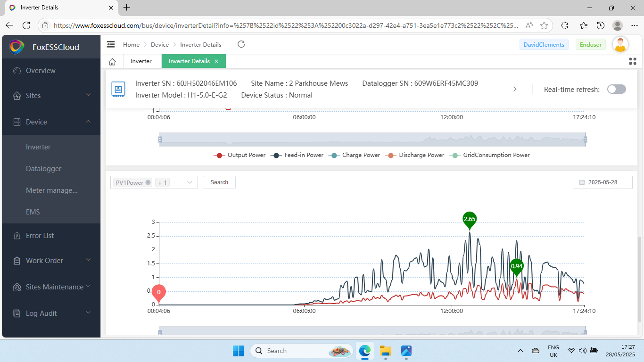The width and height of the screenshot is (644, 362).
Task: Click the Sites Maintenance sidebar icon
Action: click(x=17, y=287)
